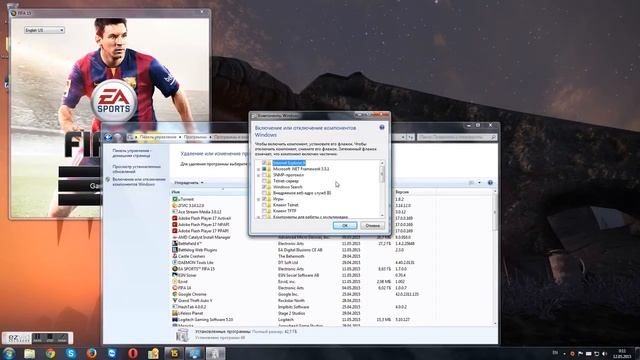Click the help icon in Programs toolbar

pos(490,182)
